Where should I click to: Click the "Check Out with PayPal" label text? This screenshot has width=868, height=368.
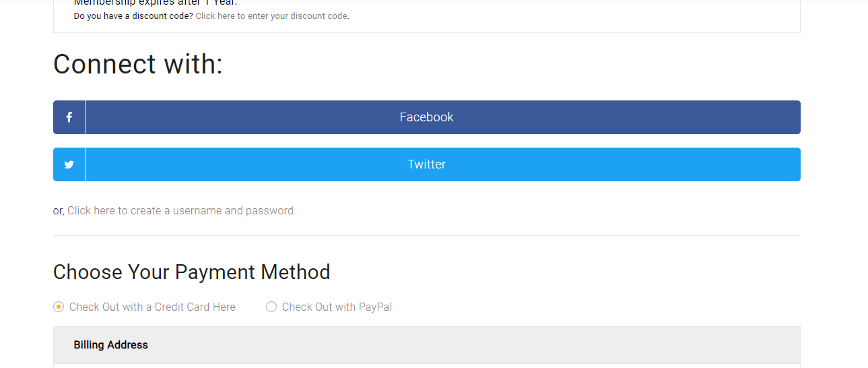pyautogui.click(x=337, y=307)
